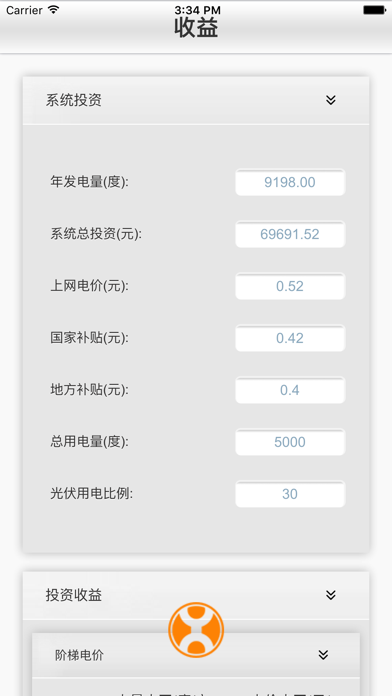Toggle the 阶梯电价 panel double chevron

point(323,655)
